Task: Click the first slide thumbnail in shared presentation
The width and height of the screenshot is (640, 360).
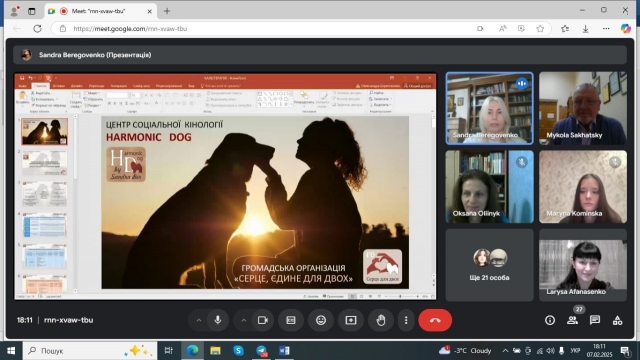Action: point(44,132)
